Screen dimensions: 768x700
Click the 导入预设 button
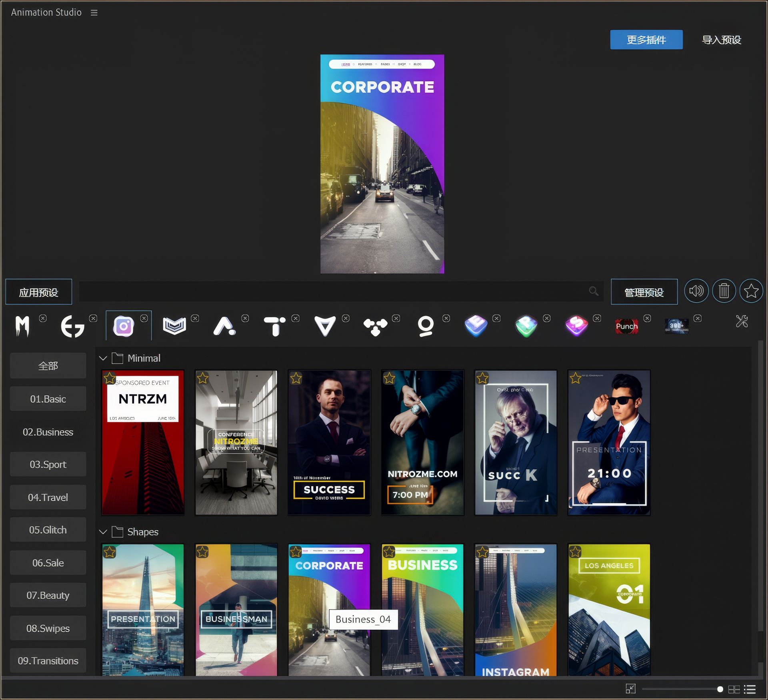tap(721, 40)
